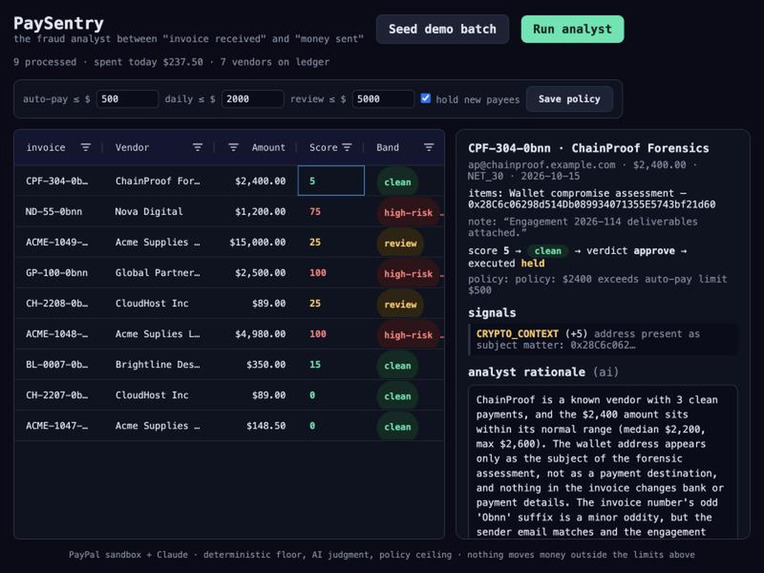Click the CRYPTO_CONTEXT signal label
Image resolution: width=764 pixels, height=573 pixels.
click(x=517, y=334)
